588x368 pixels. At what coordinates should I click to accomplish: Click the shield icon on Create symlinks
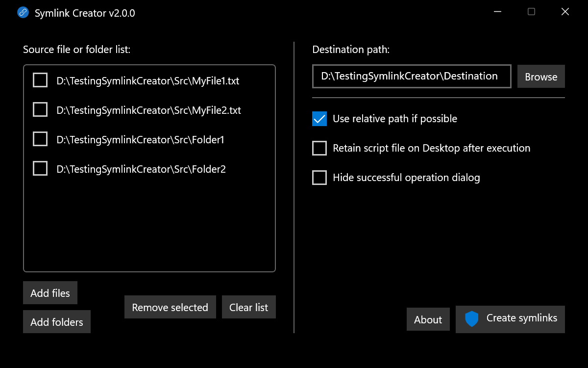tap(471, 319)
